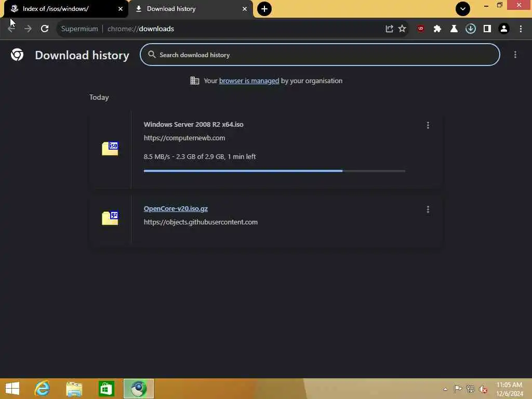Open the tab search dropdown arrow
The width and height of the screenshot is (532, 399).
(x=463, y=9)
